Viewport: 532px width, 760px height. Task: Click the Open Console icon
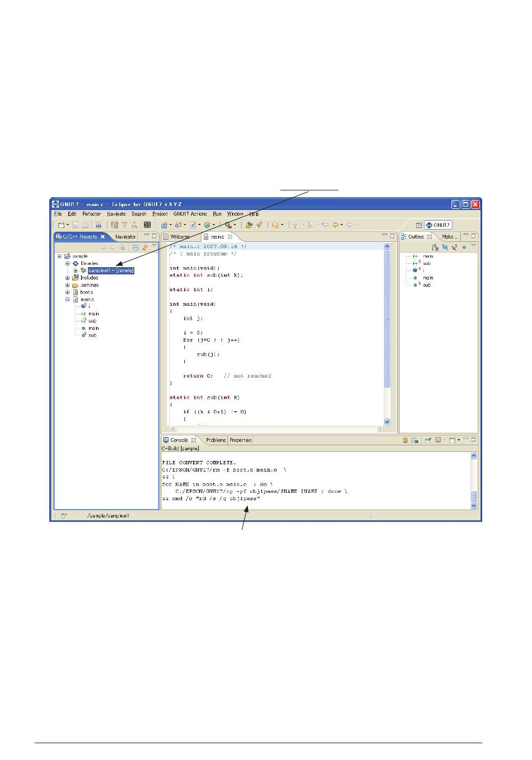pyautogui.click(x=452, y=440)
